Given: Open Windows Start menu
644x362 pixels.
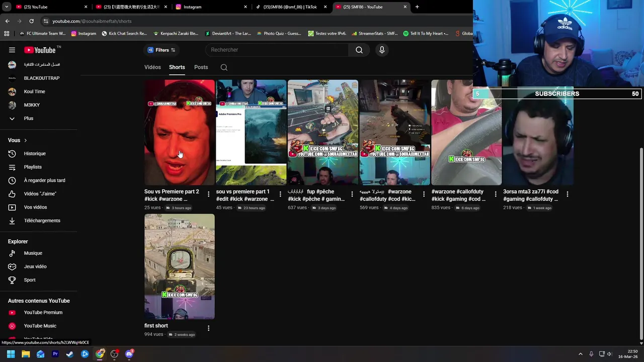Looking at the screenshot, I should 11,354.
